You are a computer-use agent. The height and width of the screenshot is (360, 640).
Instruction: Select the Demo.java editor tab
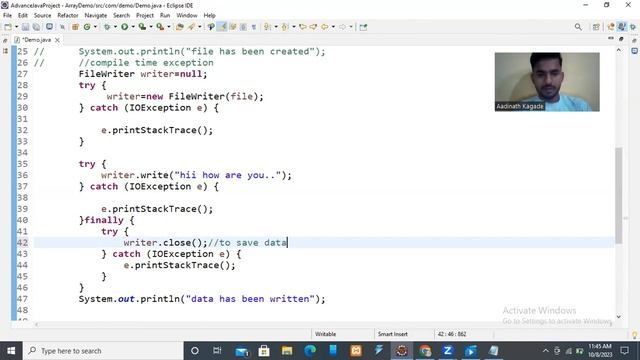click(36, 40)
